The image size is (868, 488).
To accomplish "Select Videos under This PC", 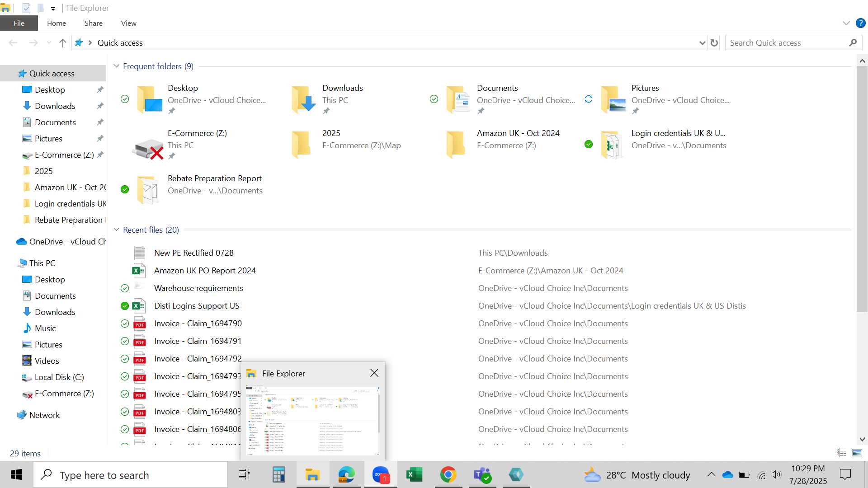I will point(47,361).
